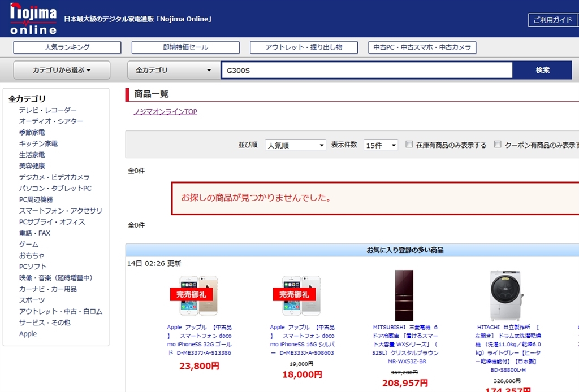
Task: Select PCサプライ・オフィス category
Action: 52,221
